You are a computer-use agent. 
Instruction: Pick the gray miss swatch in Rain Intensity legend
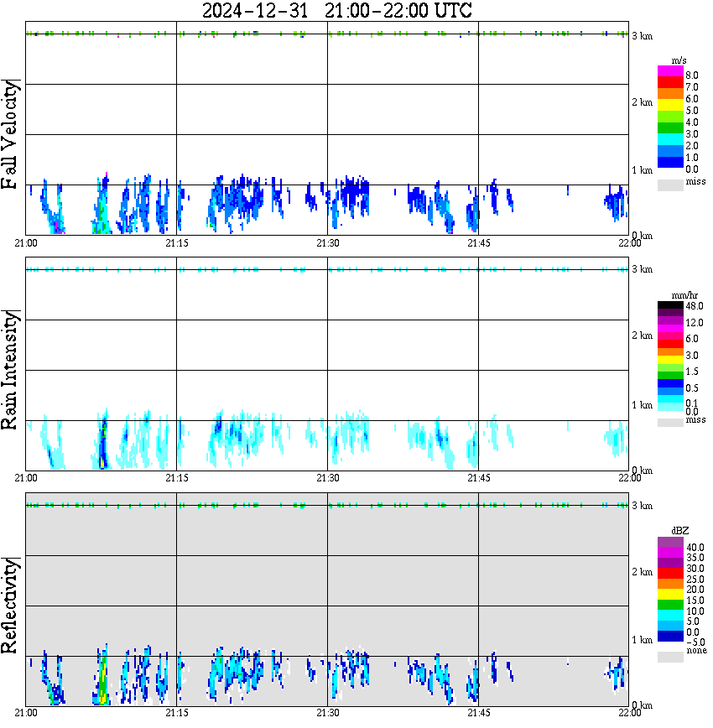click(670, 423)
